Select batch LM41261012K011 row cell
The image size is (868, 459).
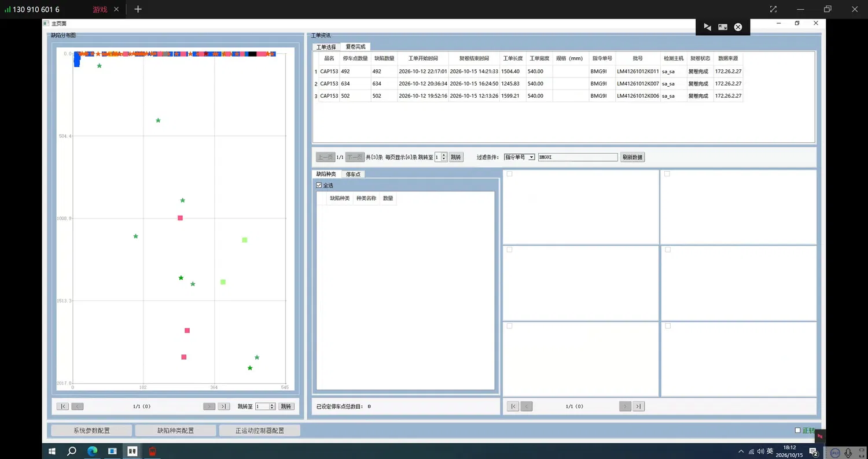[638, 72]
